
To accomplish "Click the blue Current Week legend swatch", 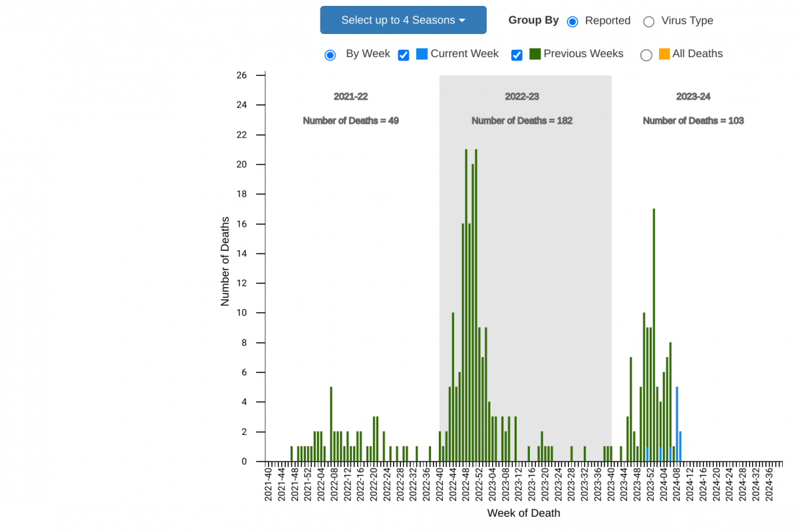I will coord(422,54).
